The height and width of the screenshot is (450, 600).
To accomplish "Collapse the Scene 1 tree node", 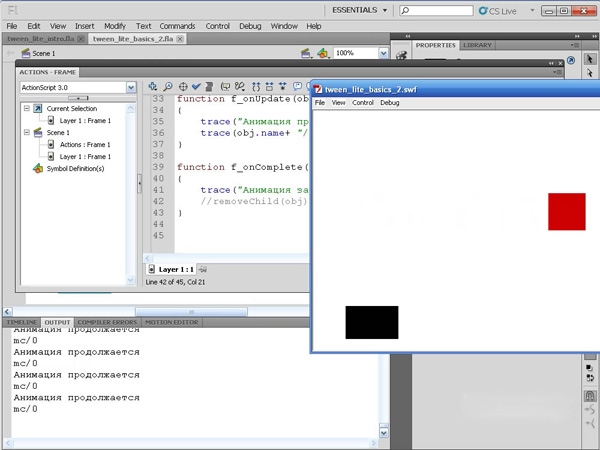I will tap(27, 132).
